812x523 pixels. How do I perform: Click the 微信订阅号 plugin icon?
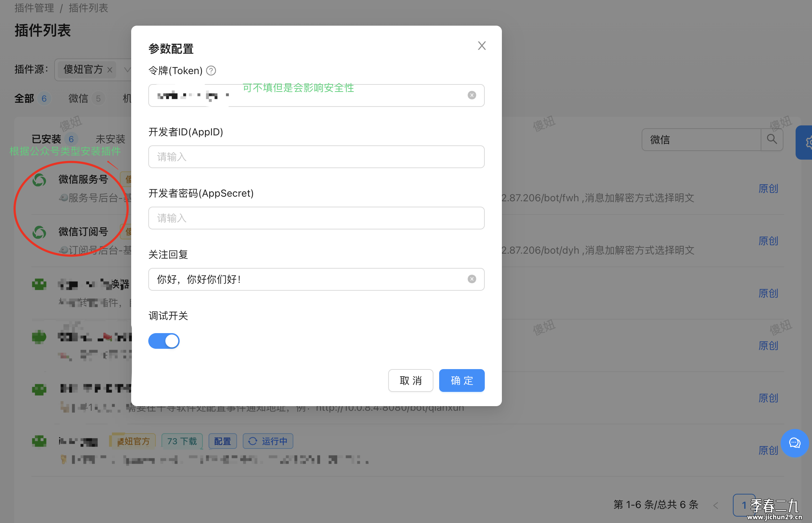click(39, 232)
